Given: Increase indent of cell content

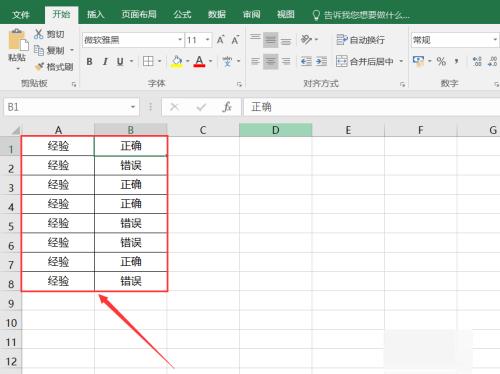Looking at the screenshot, I should pos(321,61).
